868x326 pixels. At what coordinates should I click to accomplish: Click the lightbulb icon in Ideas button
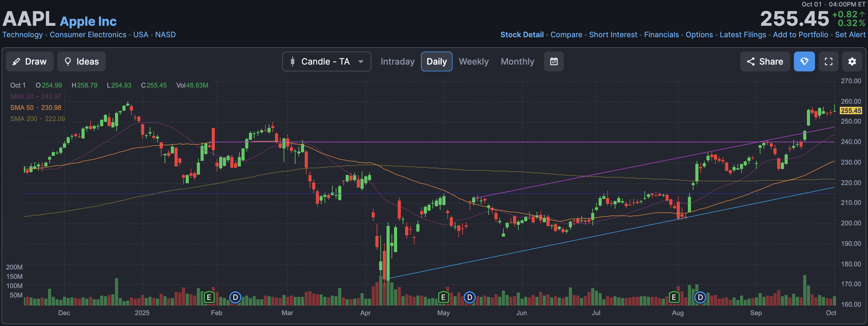click(x=68, y=61)
